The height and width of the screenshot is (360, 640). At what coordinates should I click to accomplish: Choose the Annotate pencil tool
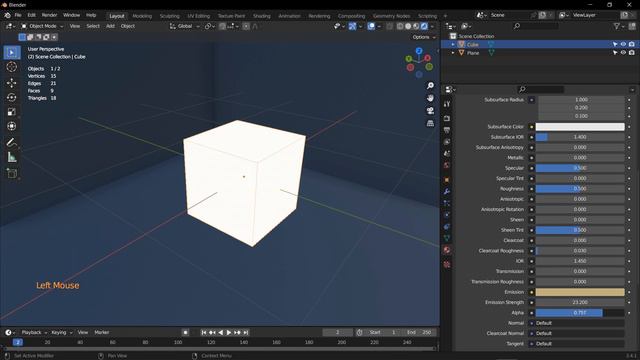12,142
